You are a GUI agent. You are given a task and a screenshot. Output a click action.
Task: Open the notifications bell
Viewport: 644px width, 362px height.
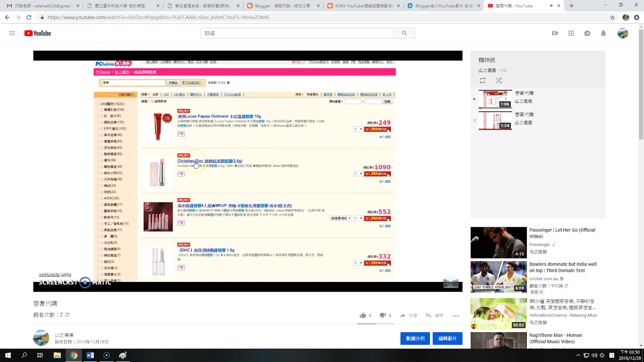point(603,33)
